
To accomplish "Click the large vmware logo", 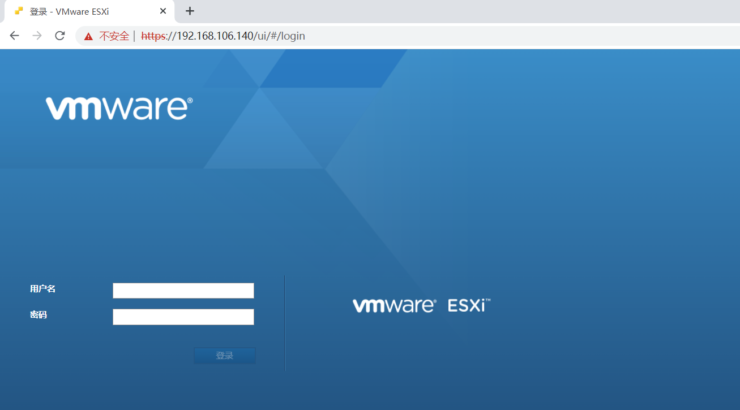I will point(119,108).
